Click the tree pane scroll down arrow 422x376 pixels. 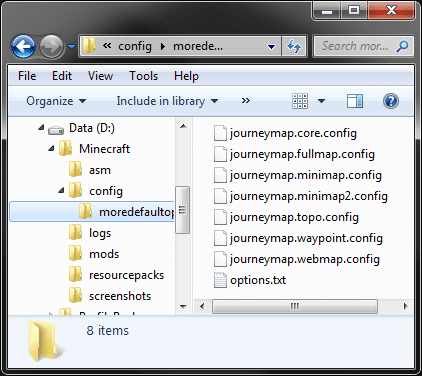(183, 306)
